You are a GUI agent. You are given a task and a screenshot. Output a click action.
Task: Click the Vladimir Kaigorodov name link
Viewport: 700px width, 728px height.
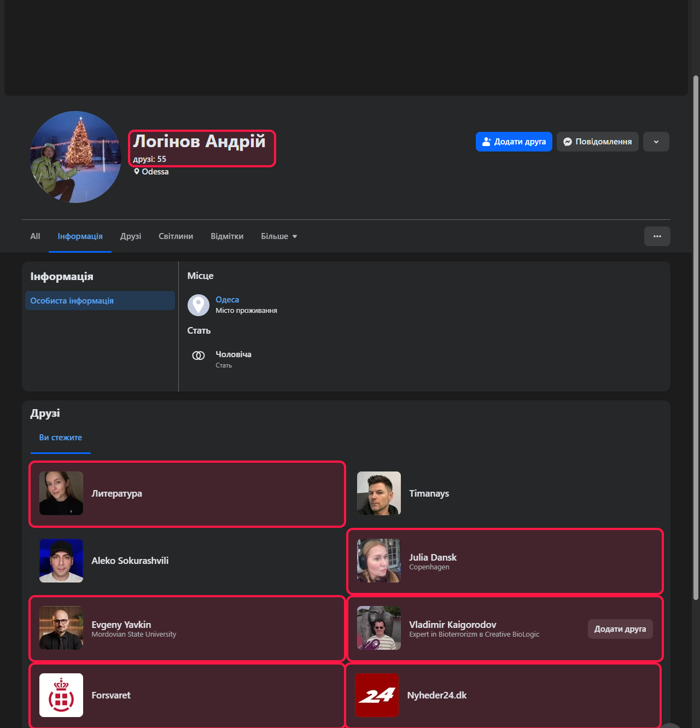[x=453, y=625]
